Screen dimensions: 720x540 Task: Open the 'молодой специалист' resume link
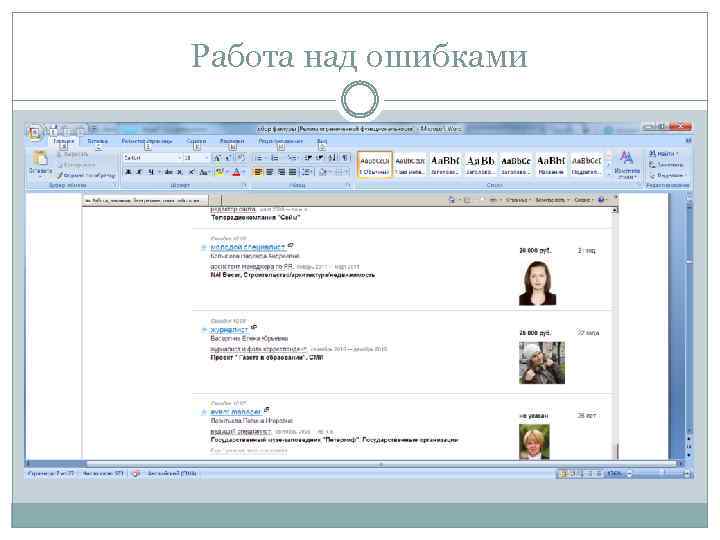pos(248,247)
